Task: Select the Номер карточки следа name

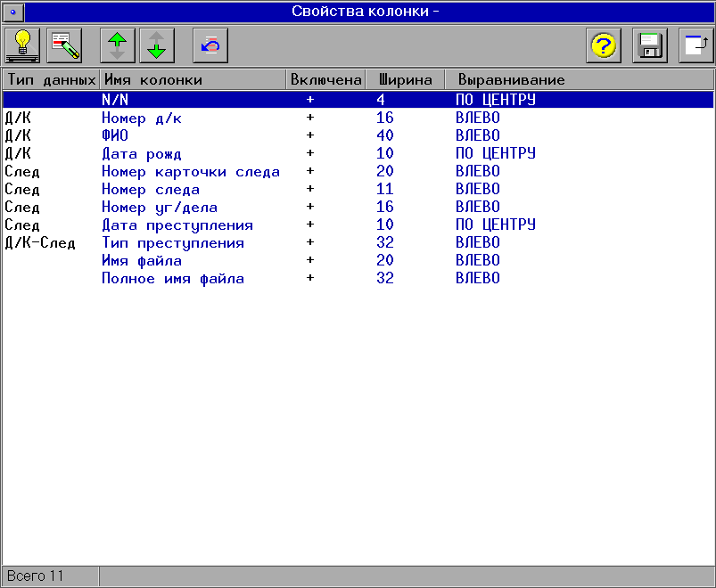Action: pos(191,172)
